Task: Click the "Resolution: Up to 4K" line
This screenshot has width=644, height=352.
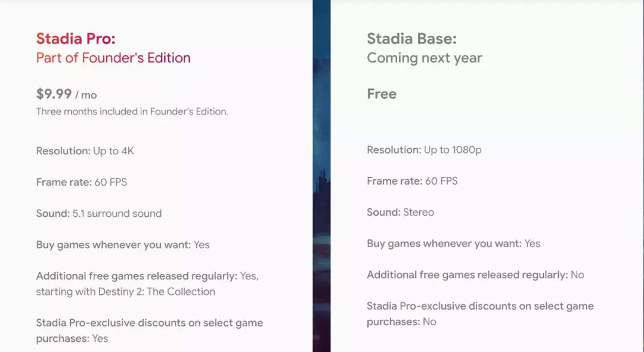Action: [x=85, y=151]
